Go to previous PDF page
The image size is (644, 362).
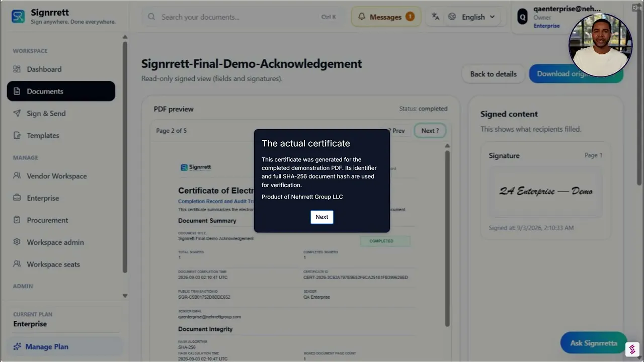(x=397, y=131)
